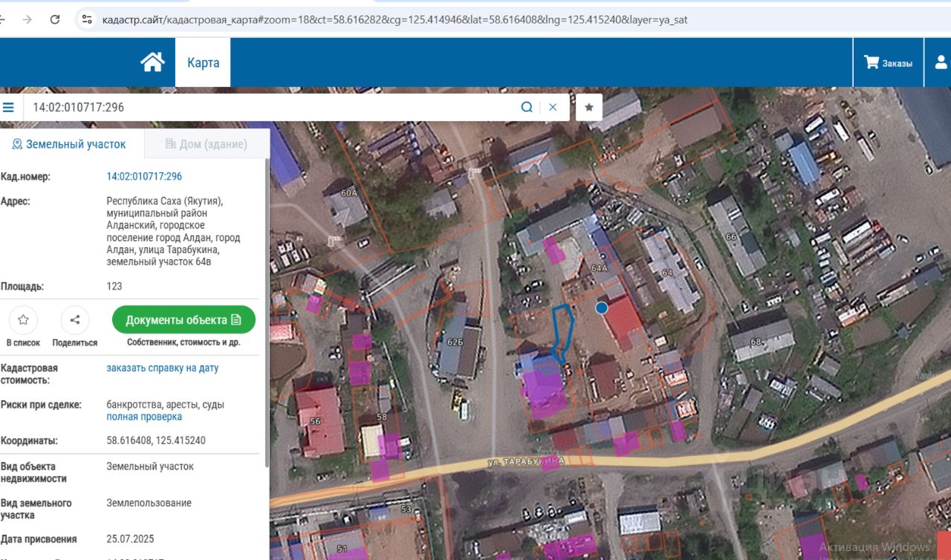Click the search magnifier icon

(x=527, y=108)
